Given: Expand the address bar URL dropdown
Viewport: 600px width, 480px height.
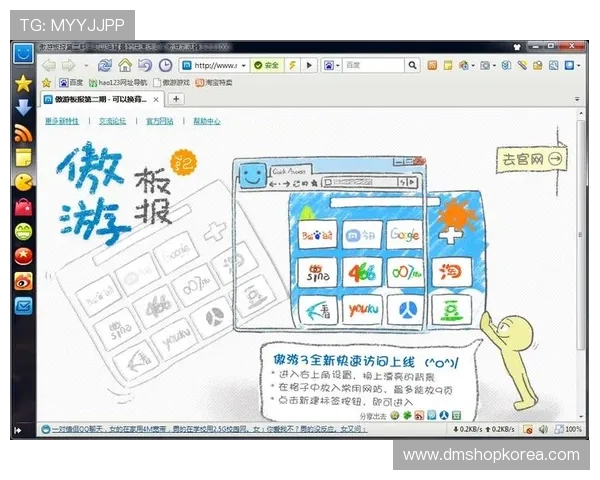Looking at the screenshot, I should click(243, 66).
